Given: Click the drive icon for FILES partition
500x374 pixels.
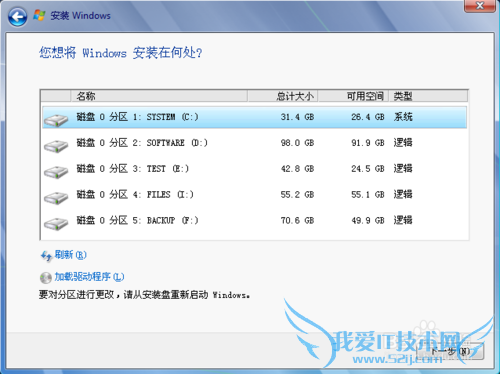Looking at the screenshot, I should [x=56, y=198].
